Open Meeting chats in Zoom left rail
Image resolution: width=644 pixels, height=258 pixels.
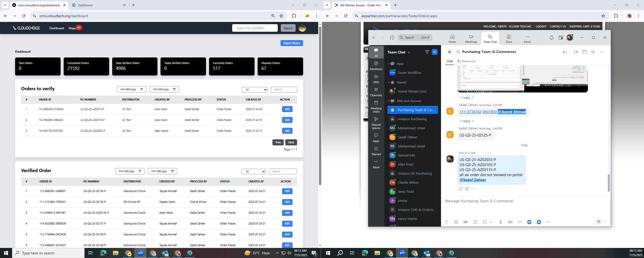(x=376, y=106)
